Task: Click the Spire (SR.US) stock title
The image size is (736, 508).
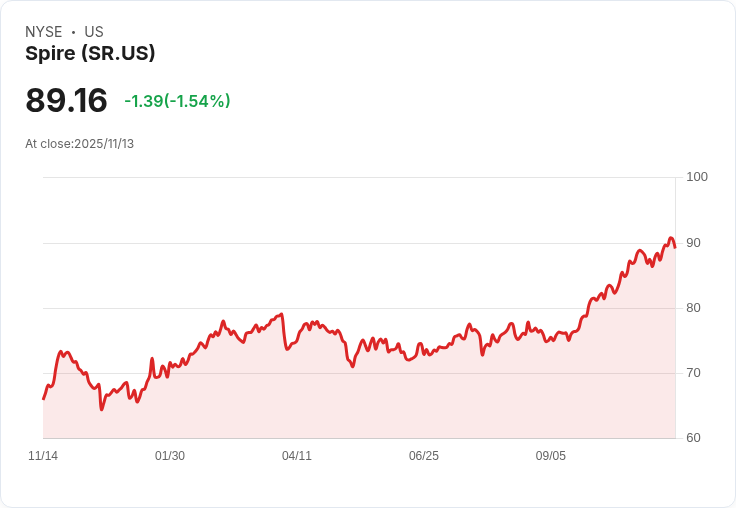Action: pos(90,54)
